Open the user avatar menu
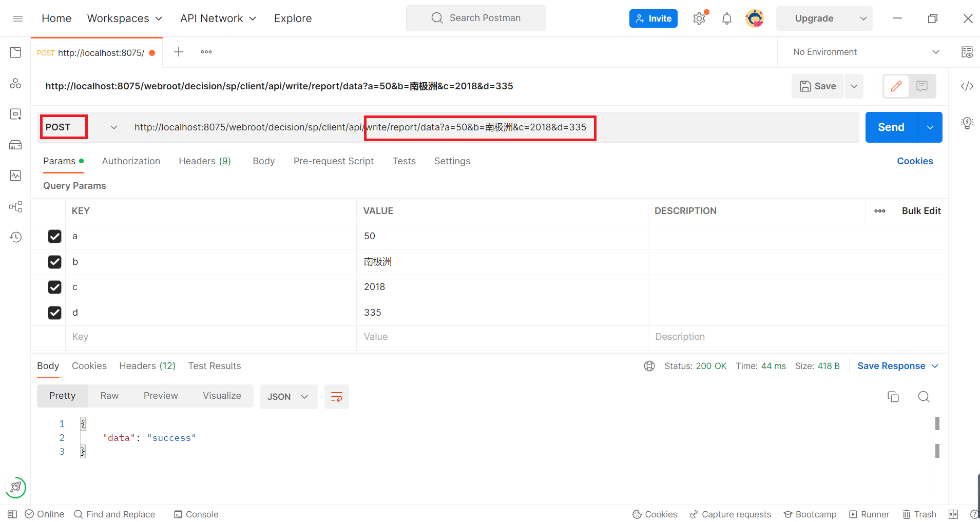This screenshot has height=522, width=980. point(755,18)
